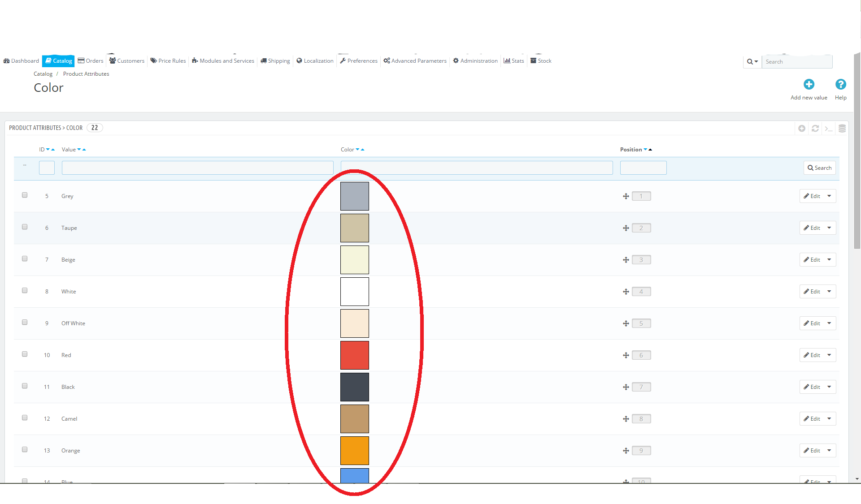Expand the dropdown next to Grey's Edit button
The height and width of the screenshot is (504, 861).
[829, 196]
